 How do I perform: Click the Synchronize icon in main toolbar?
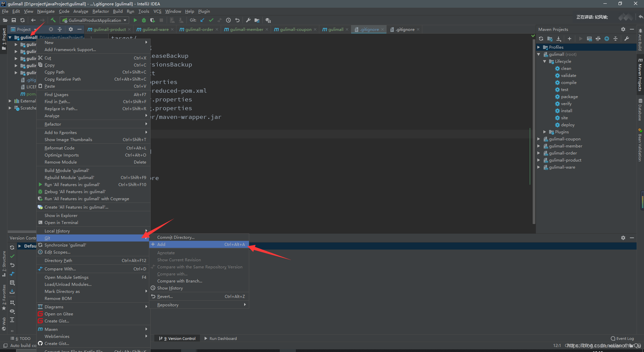pos(22,20)
